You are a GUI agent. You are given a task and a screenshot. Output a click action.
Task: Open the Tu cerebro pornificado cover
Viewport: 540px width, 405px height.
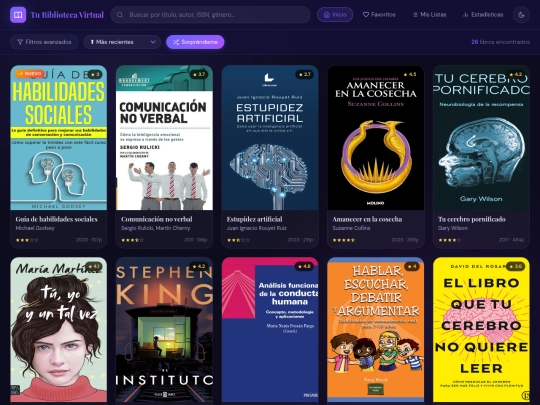481,138
